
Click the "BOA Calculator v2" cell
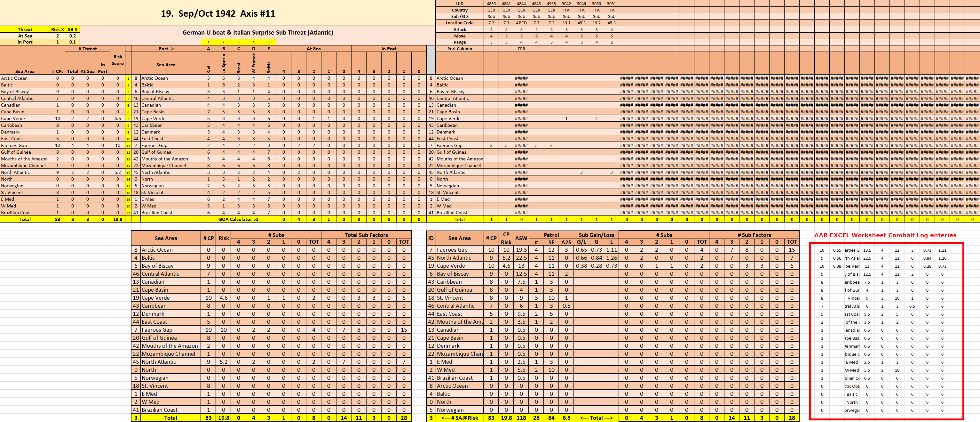(239, 219)
